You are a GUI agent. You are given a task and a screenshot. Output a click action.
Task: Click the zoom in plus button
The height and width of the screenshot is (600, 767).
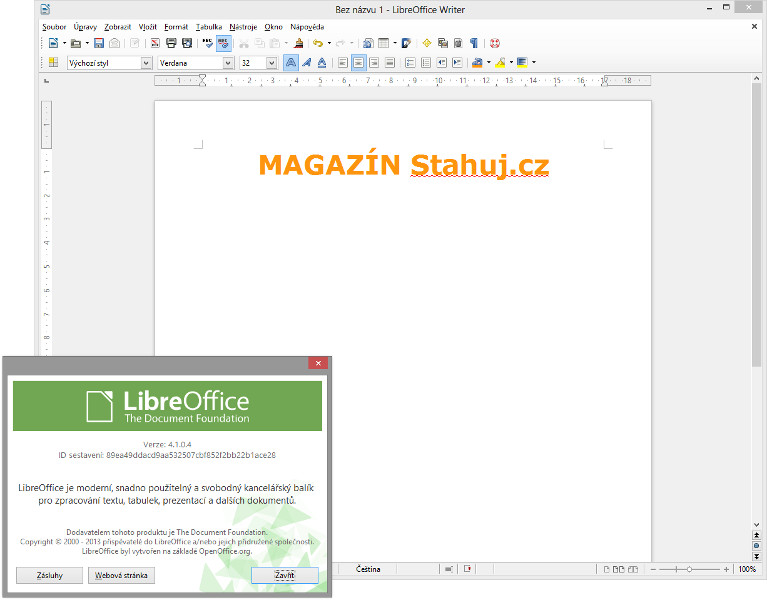coord(726,569)
